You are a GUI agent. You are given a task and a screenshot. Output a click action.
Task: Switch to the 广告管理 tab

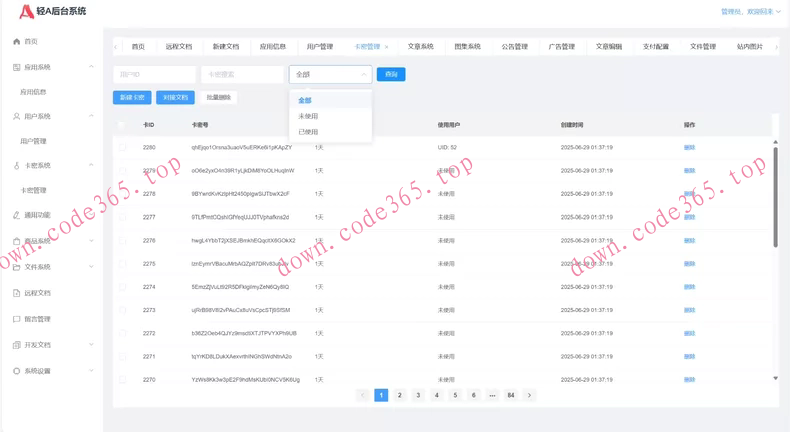[x=562, y=47]
